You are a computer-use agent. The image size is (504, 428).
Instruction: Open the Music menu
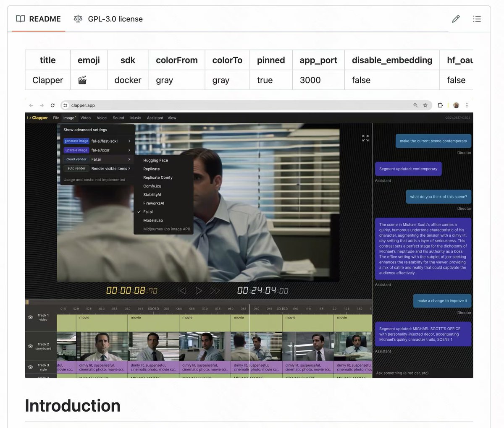[x=136, y=118]
